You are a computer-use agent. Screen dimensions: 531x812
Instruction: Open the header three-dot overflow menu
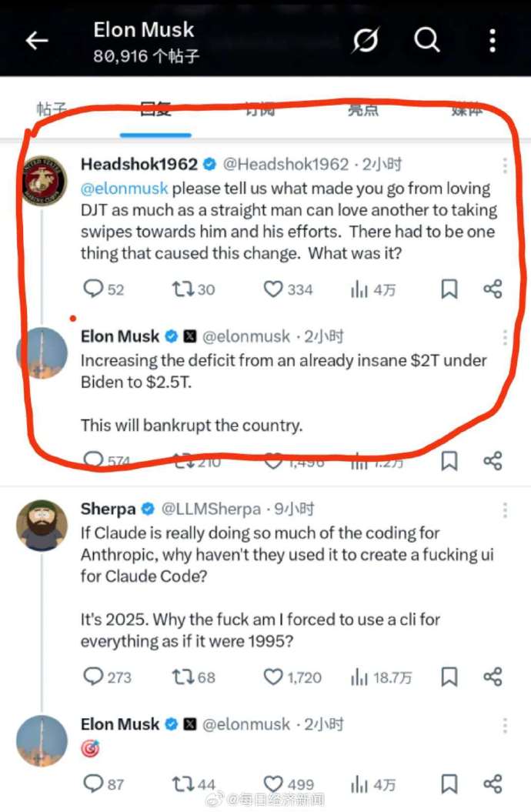(493, 40)
